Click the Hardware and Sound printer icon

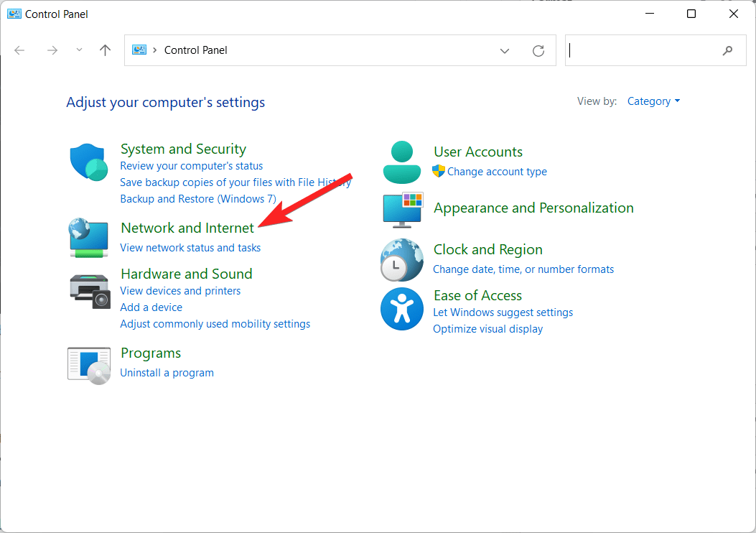pyautogui.click(x=88, y=291)
